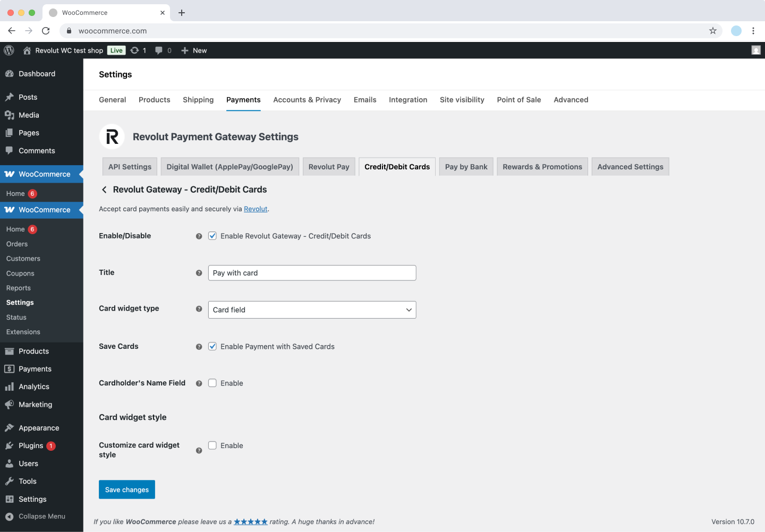765x532 pixels.
Task: Click the Users person icon
Action: tap(9, 464)
